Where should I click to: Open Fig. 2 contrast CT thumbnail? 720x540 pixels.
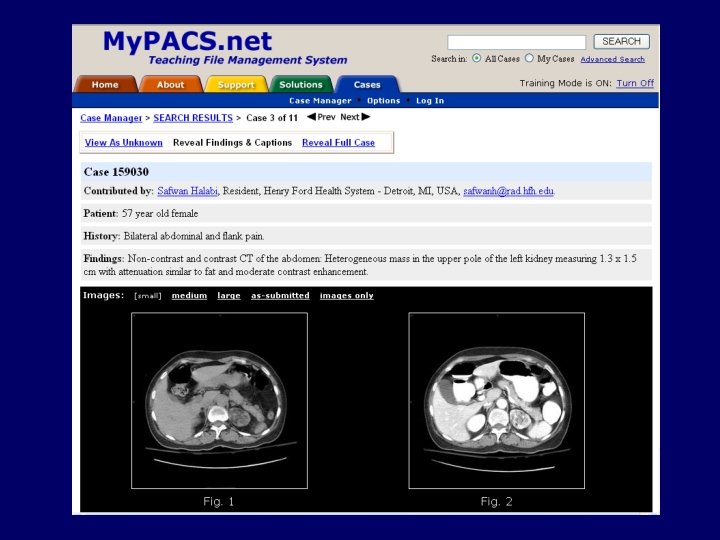pyautogui.click(x=496, y=400)
